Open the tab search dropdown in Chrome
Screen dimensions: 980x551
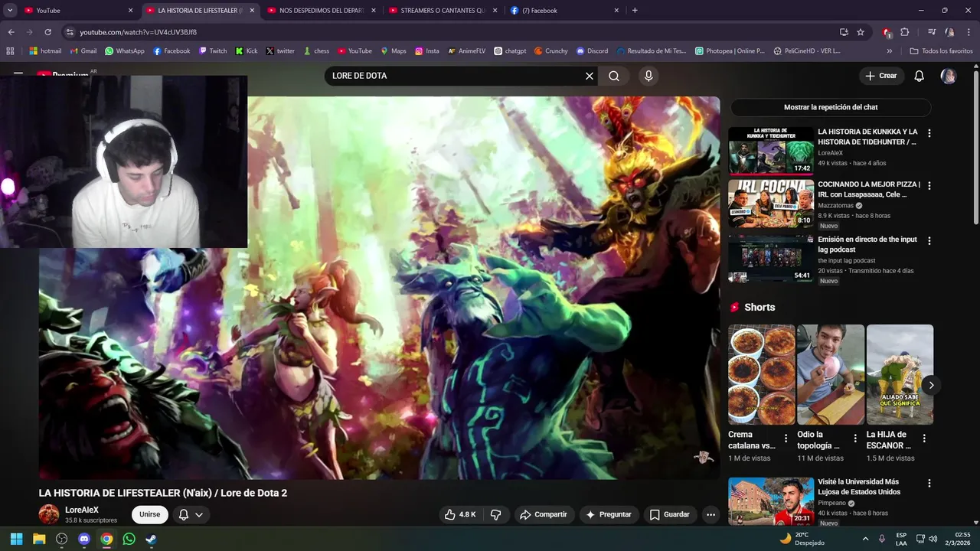[10, 11]
